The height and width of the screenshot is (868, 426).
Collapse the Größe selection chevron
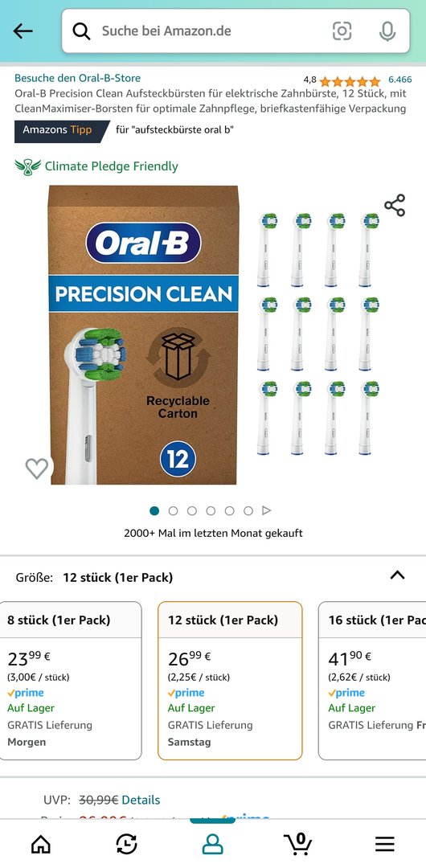click(x=397, y=575)
